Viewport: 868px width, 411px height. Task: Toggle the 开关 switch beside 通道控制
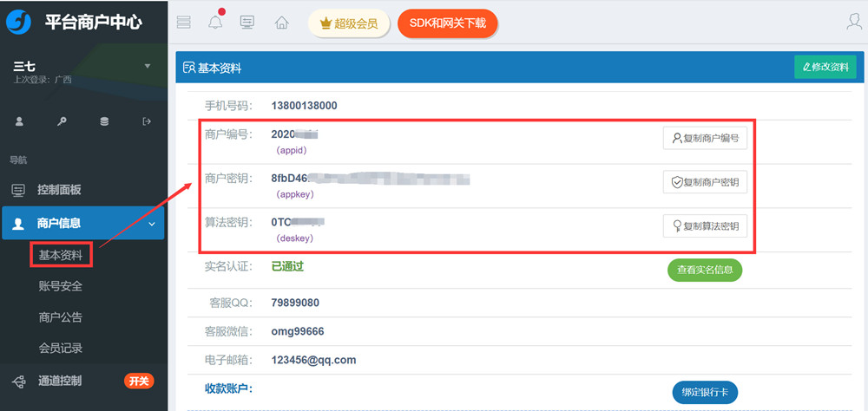tap(139, 381)
